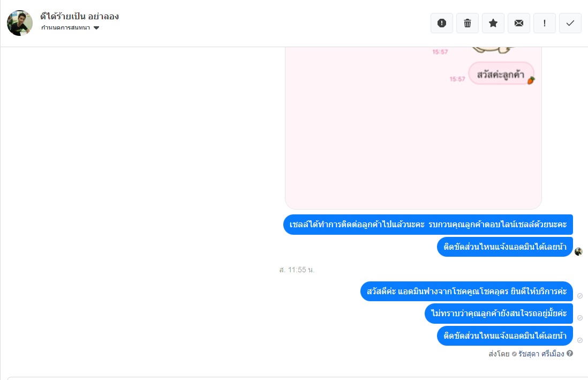
Task: Delete conversation with the trash icon
Action: [468, 23]
